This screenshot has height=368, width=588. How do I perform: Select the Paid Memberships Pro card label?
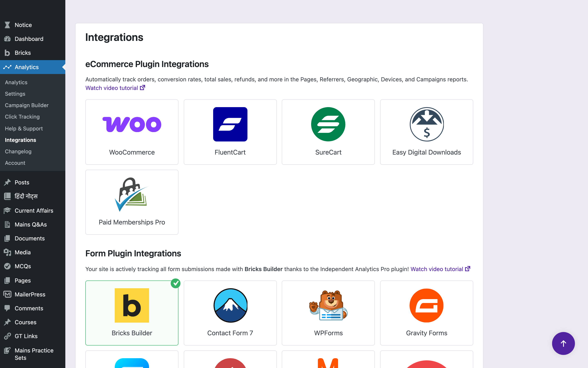click(x=132, y=222)
